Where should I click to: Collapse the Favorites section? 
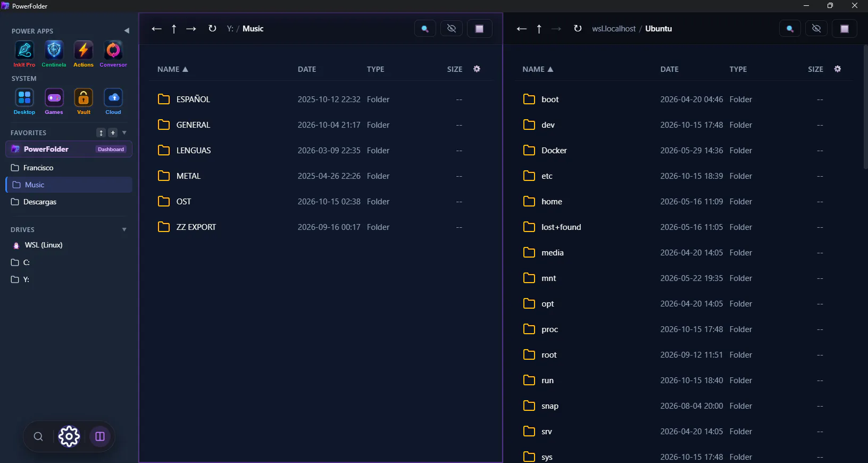click(x=124, y=133)
